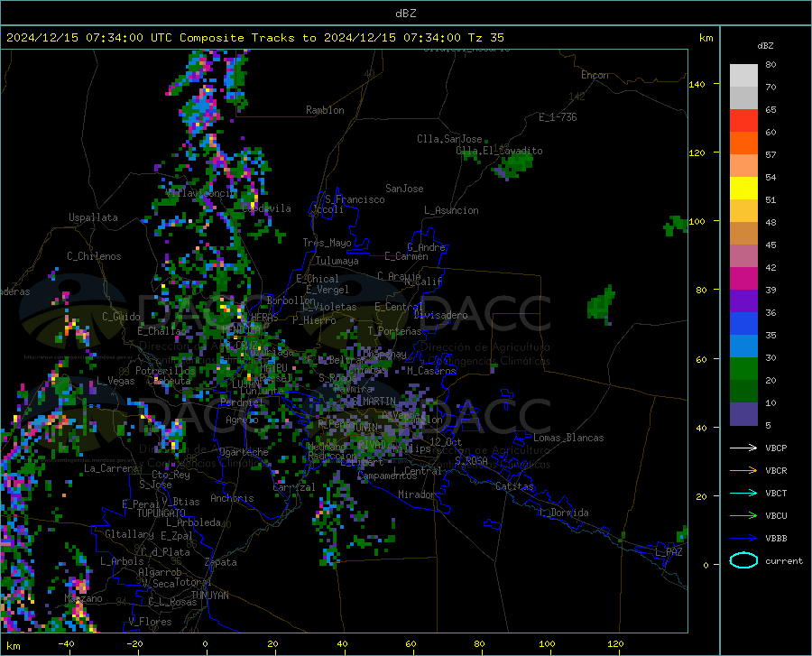Click the Lomas_Blancas place label
This screenshot has height=656, width=812.
click(x=568, y=438)
